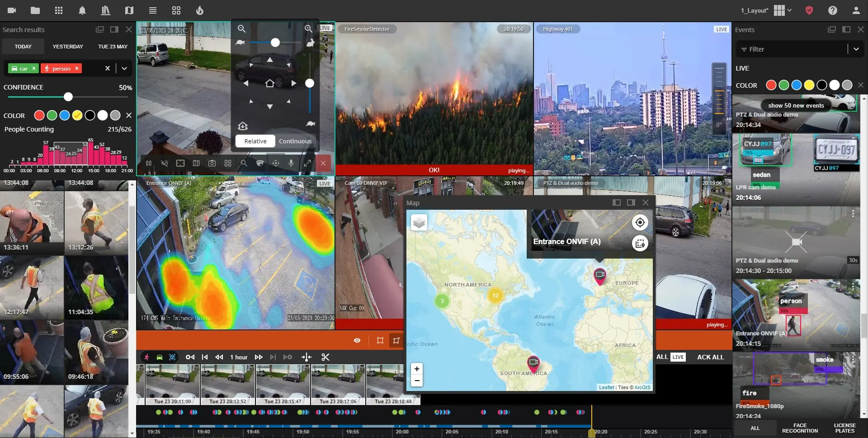Select Continuous PTZ mode
Image resolution: width=868 pixels, height=438 pixels.
click(295, 141)
